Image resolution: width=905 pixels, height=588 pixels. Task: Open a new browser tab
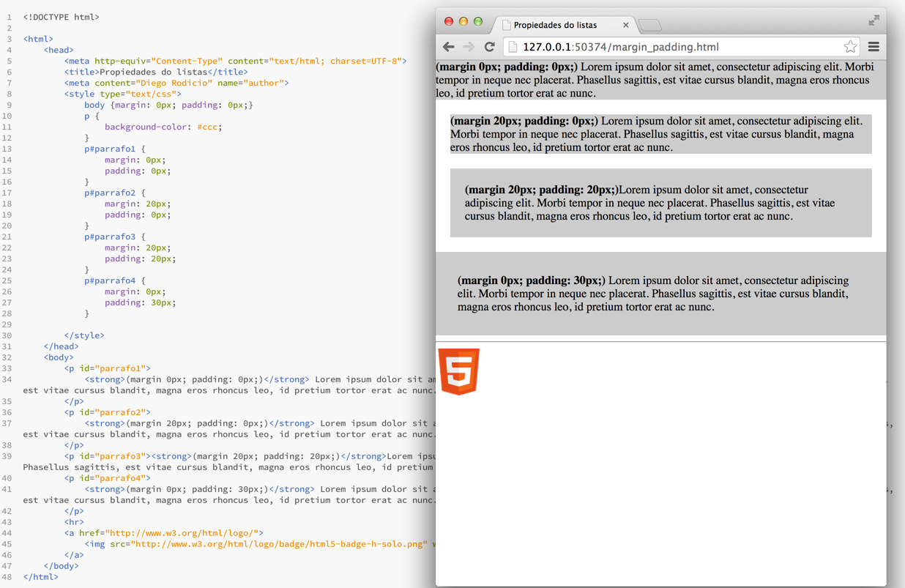(x=650, y=26)
